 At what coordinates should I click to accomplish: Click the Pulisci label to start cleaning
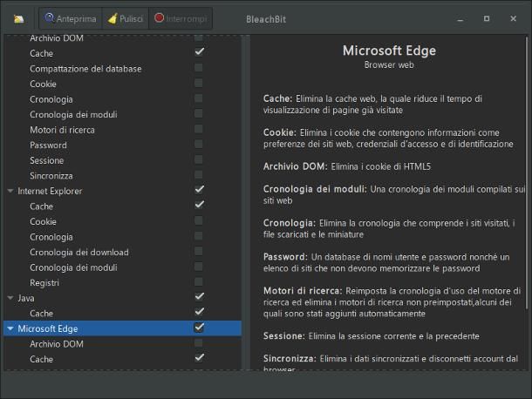coord(131,19)
